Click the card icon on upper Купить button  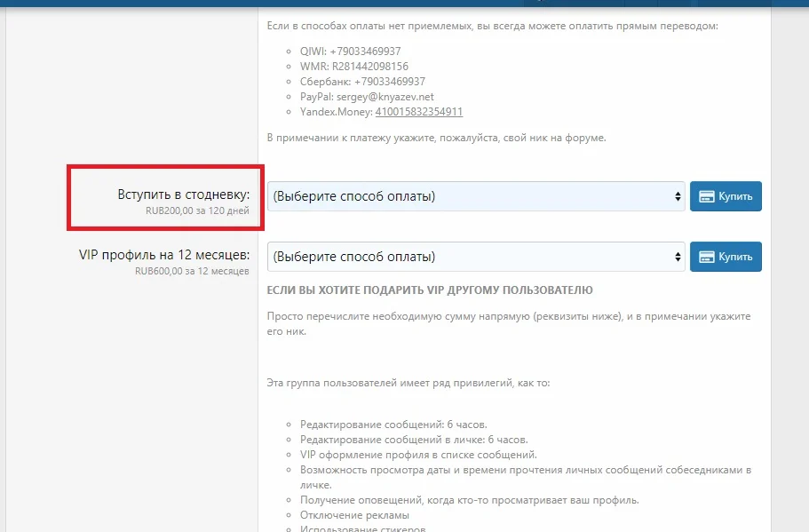pos(709,195)
